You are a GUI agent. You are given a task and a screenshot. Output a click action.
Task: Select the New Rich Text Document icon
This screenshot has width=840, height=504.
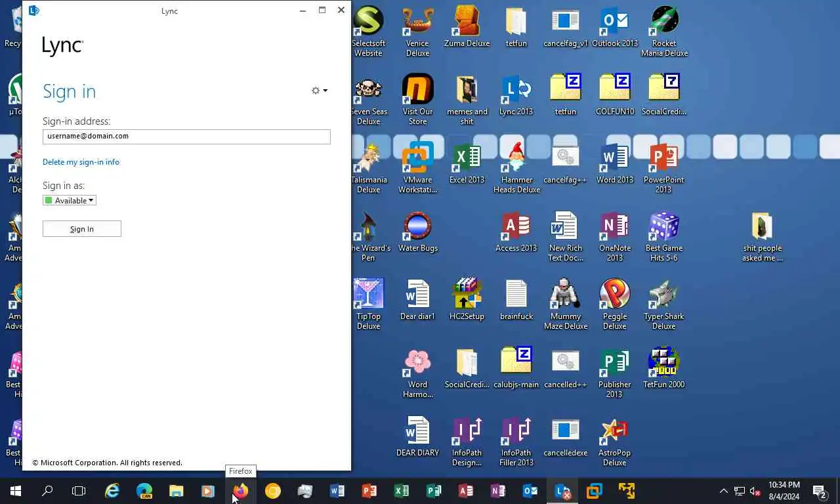566,236
